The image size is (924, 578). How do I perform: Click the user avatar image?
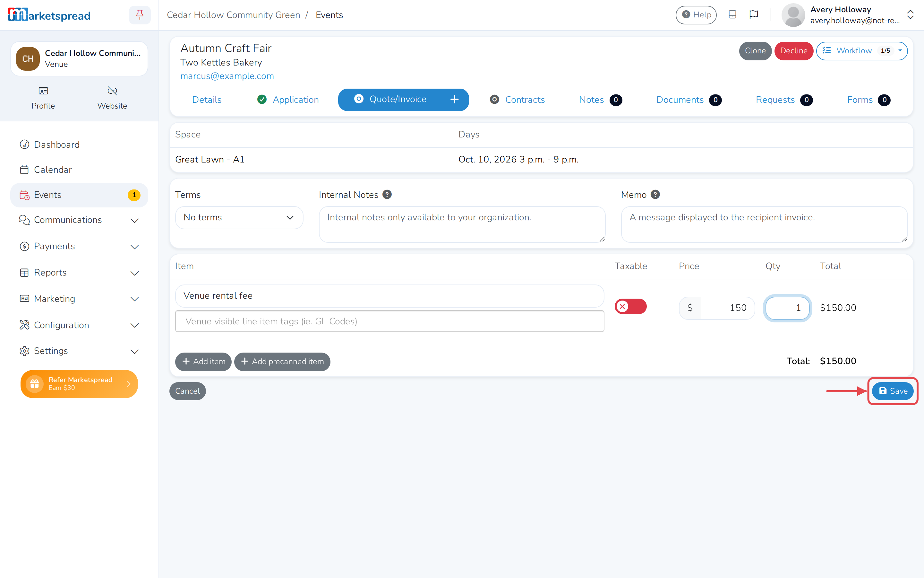click(x=793, y=15)
